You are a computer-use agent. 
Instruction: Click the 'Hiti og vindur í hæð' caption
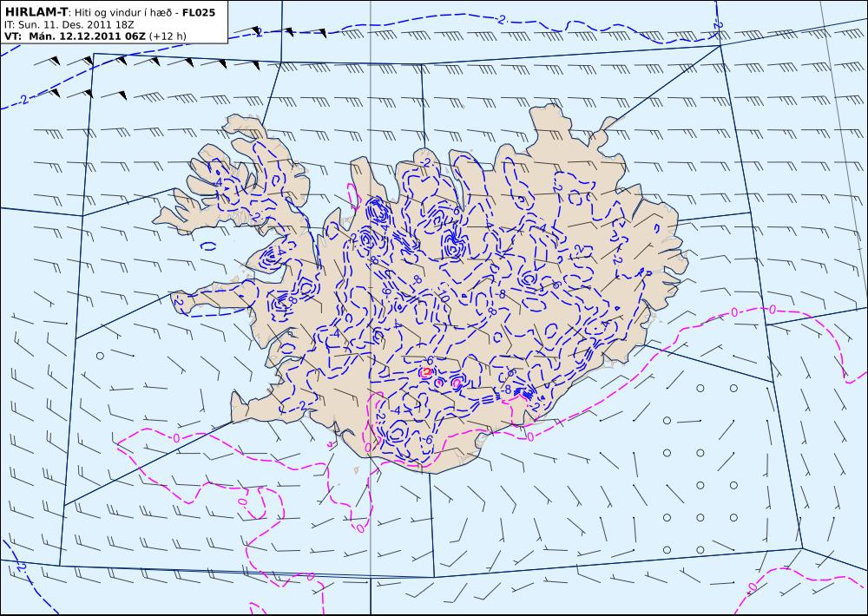click(x=122, y=13)
